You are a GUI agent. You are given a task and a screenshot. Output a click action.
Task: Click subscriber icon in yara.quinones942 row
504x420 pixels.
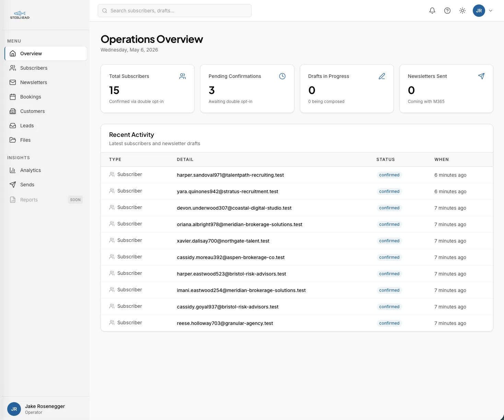pos(112,191)
